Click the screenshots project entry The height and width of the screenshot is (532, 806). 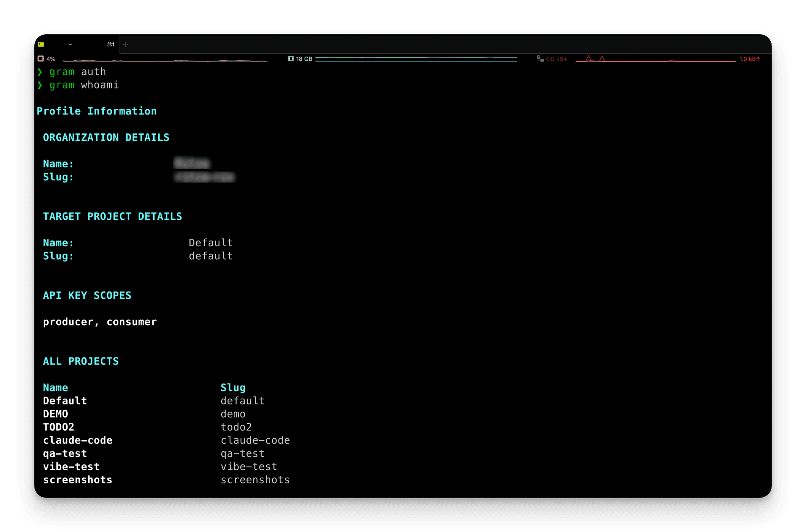pos(77,480)
